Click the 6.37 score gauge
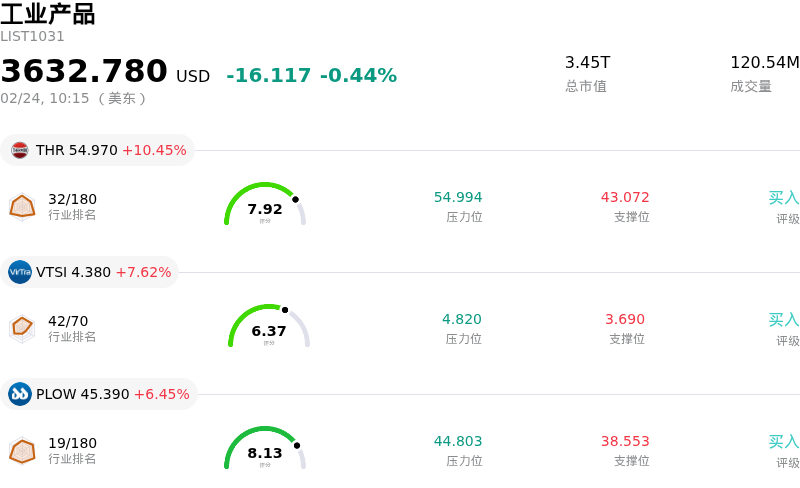 coord(269,327)
